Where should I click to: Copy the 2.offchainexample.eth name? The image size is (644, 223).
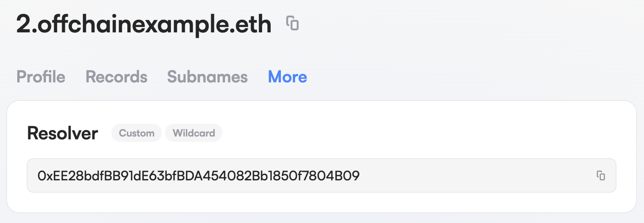click(x=292, y=23)
